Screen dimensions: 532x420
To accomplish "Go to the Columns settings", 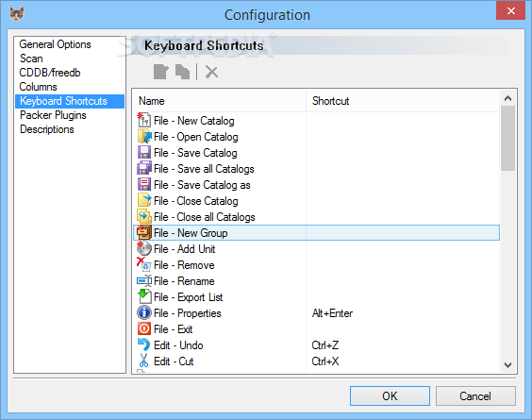I will point(38,87).
